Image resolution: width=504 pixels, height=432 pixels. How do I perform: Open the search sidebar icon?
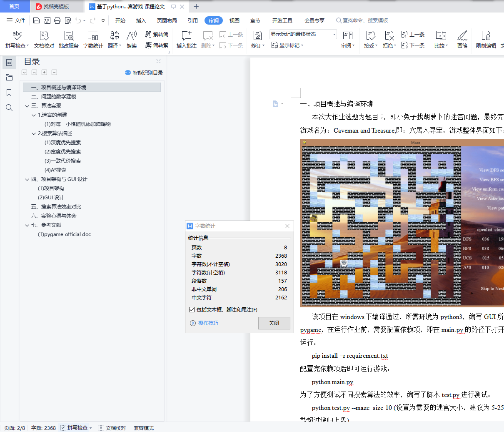(9, 108)
